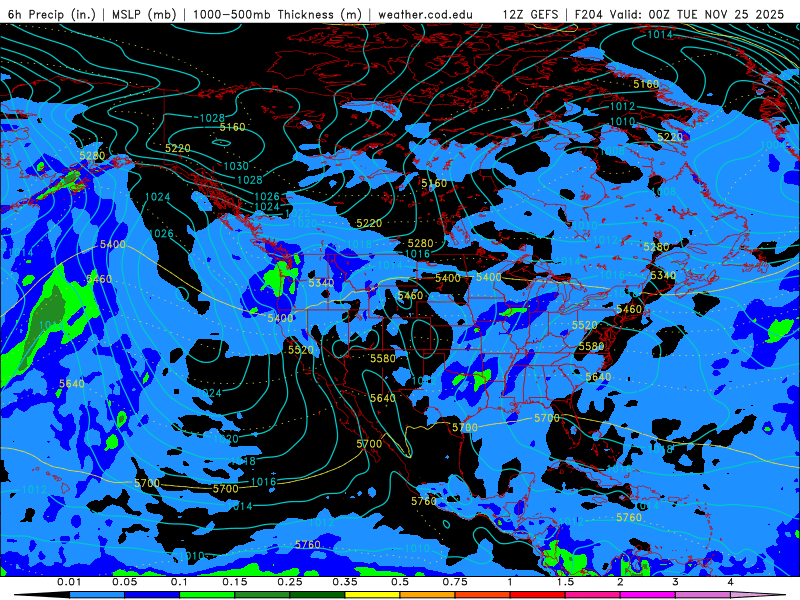Click the '1004' isobar label
Screen dimensions: 800x600
(773, 145)
